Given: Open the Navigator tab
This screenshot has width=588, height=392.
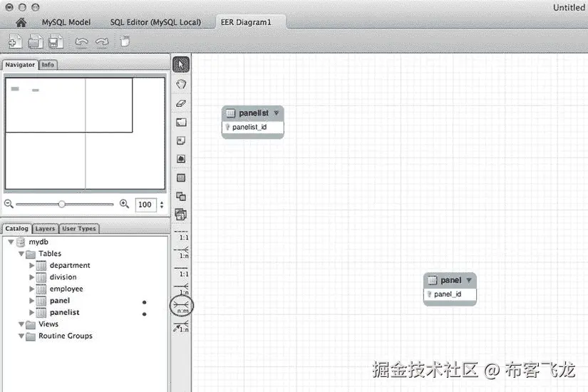Looking at the screenshot, I should 20,65.
